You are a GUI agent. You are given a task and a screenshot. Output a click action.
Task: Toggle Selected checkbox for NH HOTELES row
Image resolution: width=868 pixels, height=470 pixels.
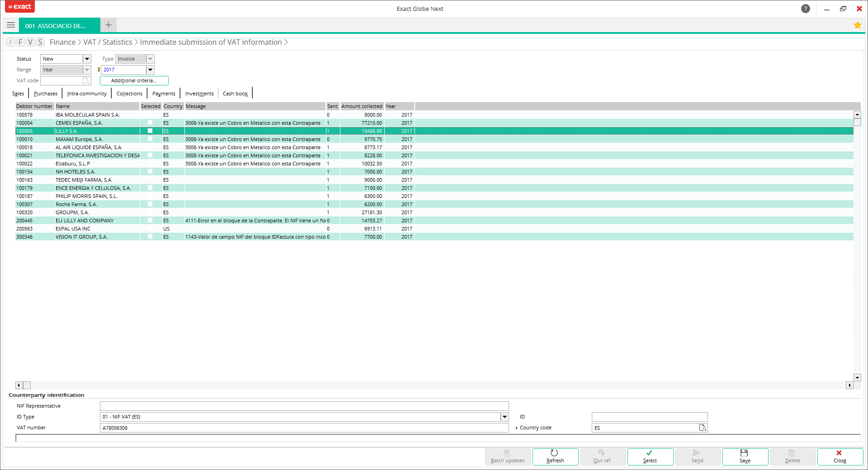pyautogui.click(x=150, y=171)
